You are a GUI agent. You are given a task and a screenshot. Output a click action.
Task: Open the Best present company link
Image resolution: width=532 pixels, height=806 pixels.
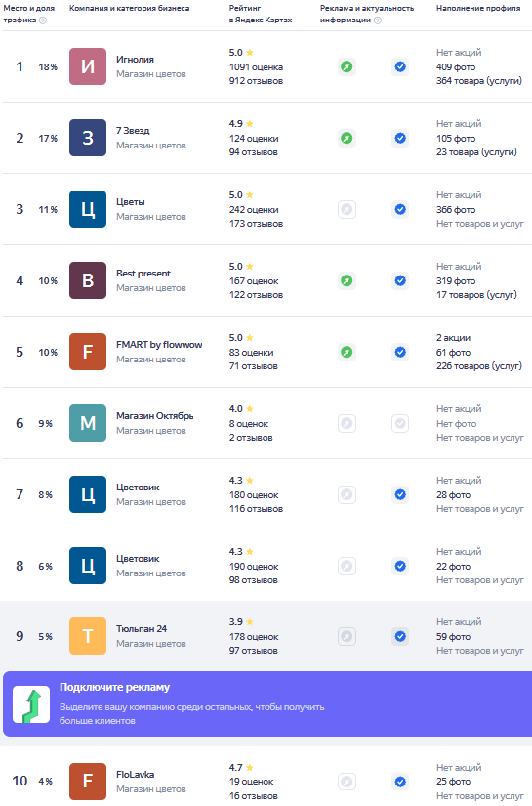point(143,274)
